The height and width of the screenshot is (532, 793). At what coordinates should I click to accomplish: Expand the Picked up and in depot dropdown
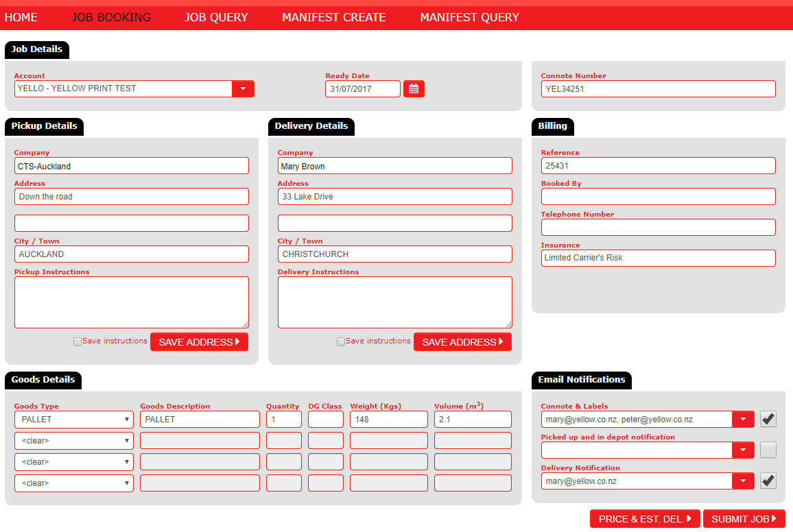[x=743, y=450]
